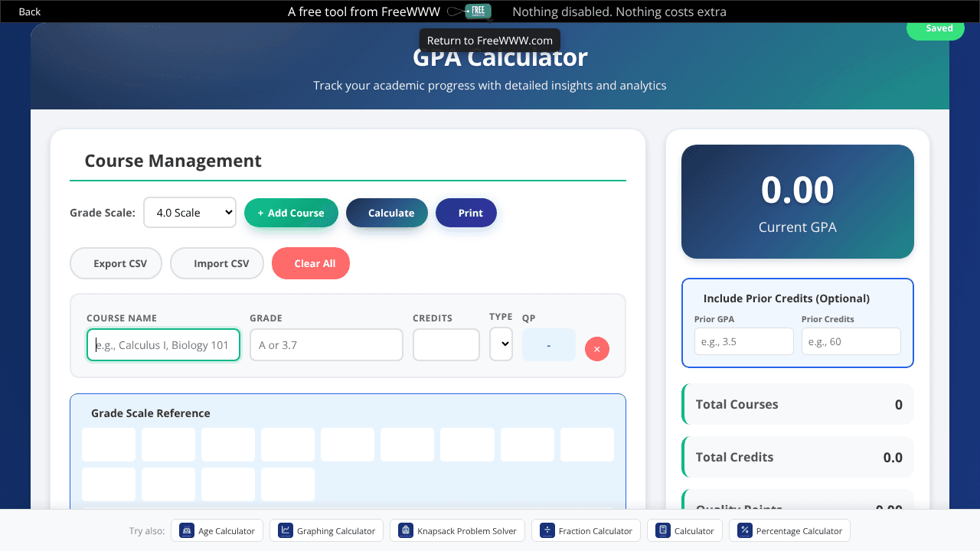Open the course Type dropdown

[x=501, y=344]
